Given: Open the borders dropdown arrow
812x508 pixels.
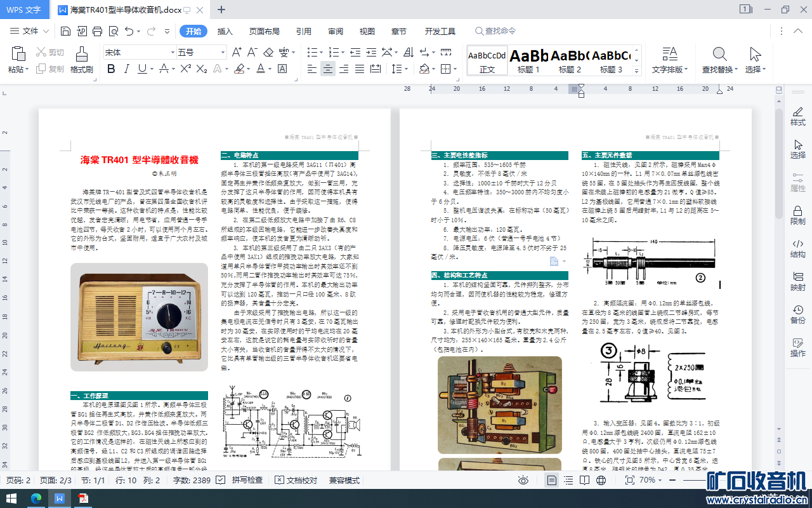Looking at the screenshot, I should [x=455, y=69].
